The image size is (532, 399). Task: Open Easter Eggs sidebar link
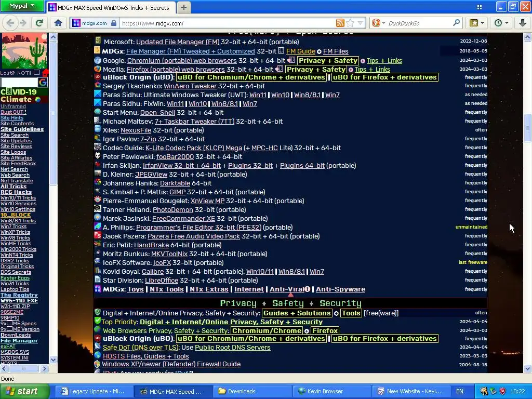[x=15, y=277]
